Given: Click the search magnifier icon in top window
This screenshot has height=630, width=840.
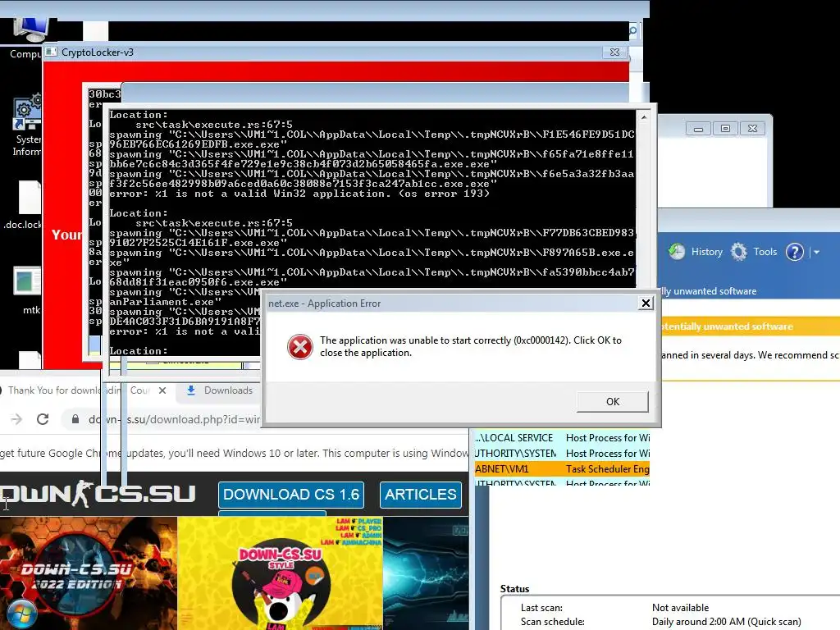Looking at the screenshot, I should pos(632,30).
